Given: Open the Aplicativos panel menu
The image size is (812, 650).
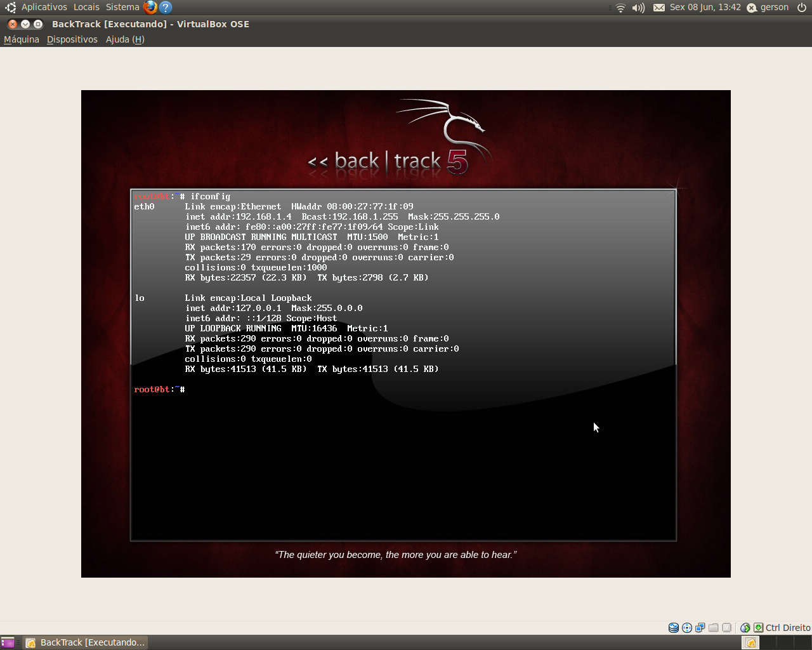Looking at the screenshot, I should pos(44,7).
